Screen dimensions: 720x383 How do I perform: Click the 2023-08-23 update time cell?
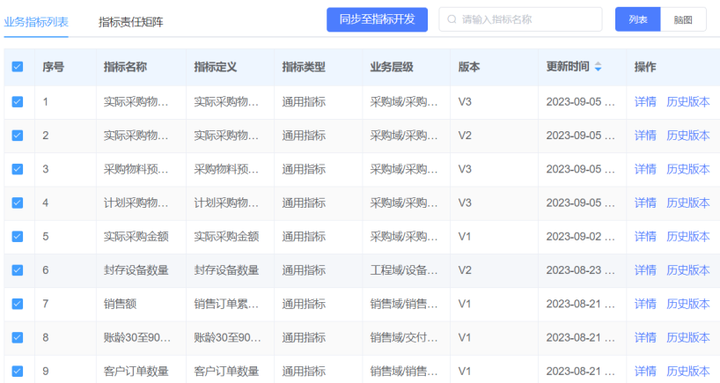tap(580, 270)
